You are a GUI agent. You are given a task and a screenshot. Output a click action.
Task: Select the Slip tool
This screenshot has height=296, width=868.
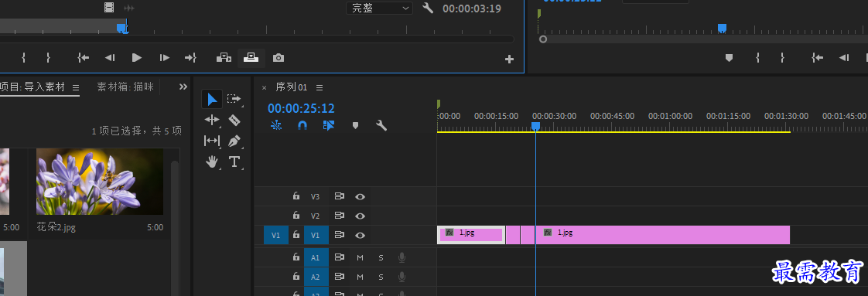(212, 141)
